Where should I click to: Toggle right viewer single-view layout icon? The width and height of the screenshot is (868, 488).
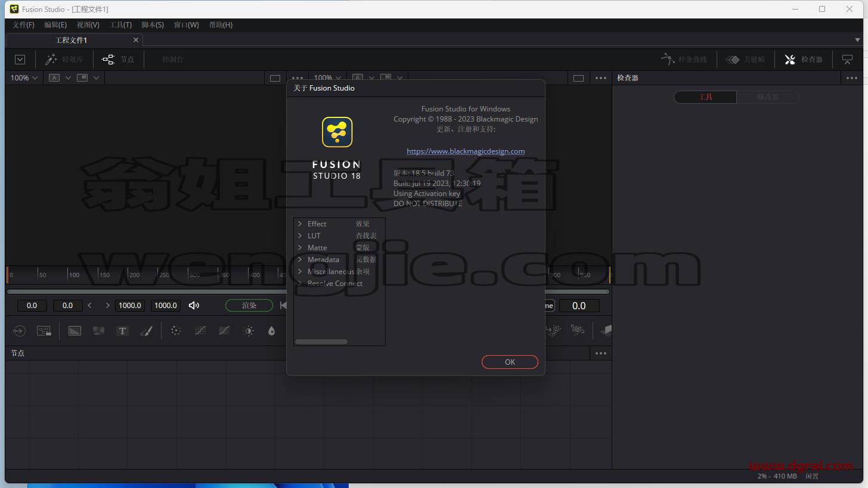click(x=578, y=78)
